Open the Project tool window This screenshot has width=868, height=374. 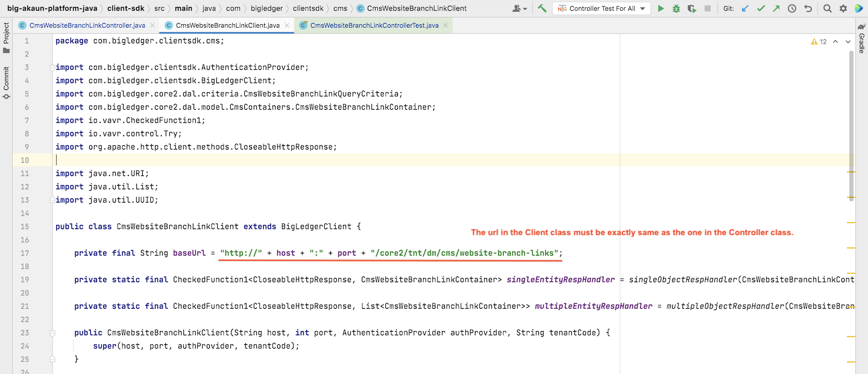click(x=6, y=38)
